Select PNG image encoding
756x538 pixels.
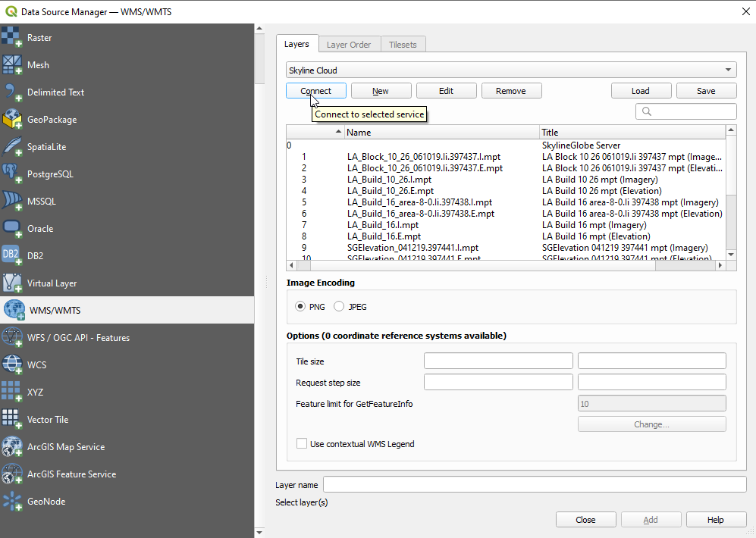click(300, 306)
